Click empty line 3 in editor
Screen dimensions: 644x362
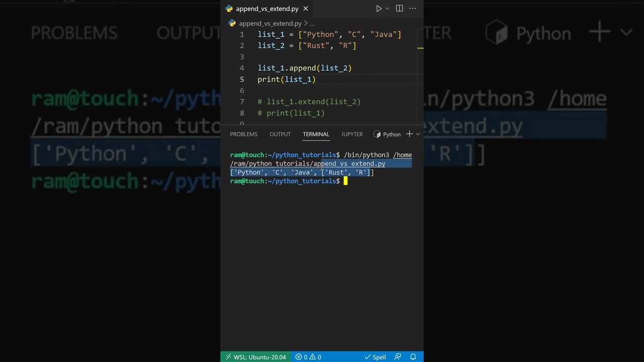click(337, 57)
